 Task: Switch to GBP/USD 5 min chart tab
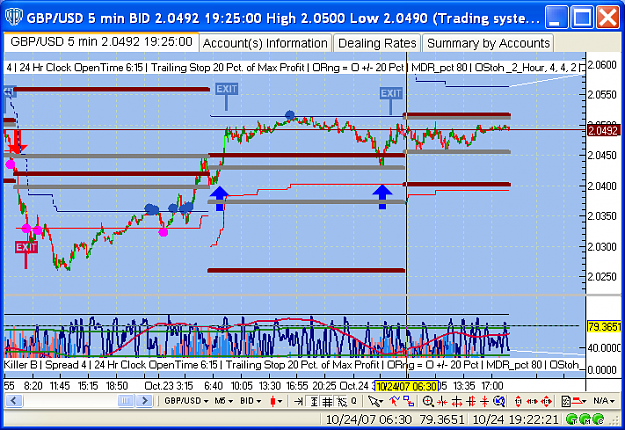click(x=101, y=42)
